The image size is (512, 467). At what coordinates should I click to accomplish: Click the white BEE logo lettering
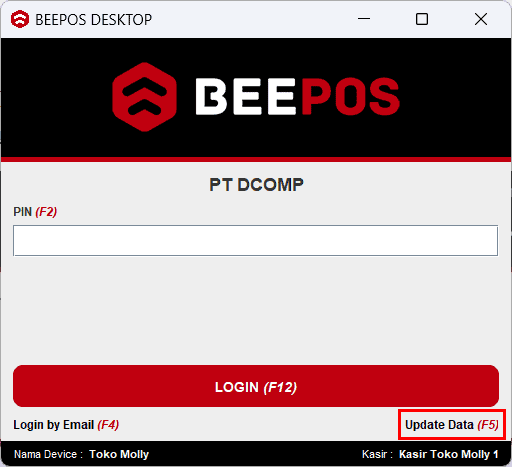tap(245, 97)
